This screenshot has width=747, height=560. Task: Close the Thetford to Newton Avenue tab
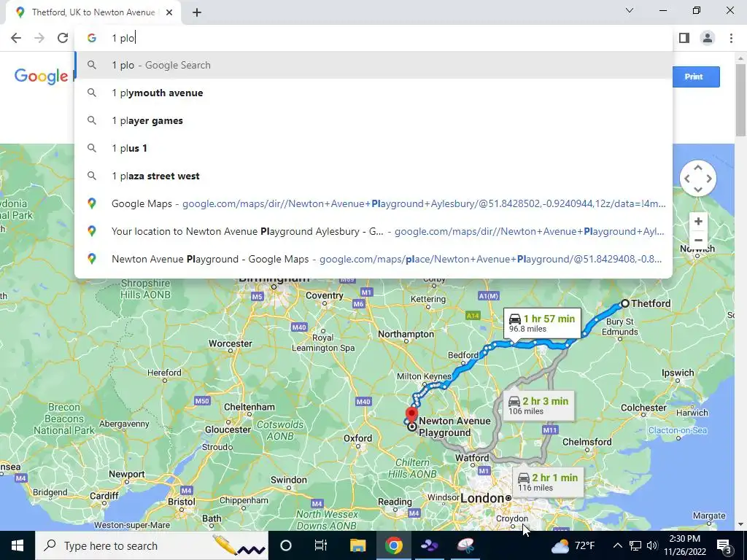tap(169, 12)
